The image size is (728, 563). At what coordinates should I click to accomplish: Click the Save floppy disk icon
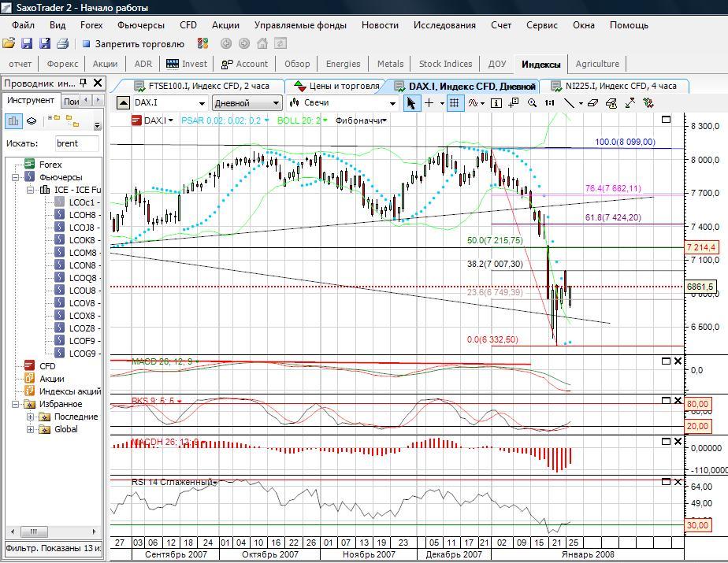click(x=27, y=43)
